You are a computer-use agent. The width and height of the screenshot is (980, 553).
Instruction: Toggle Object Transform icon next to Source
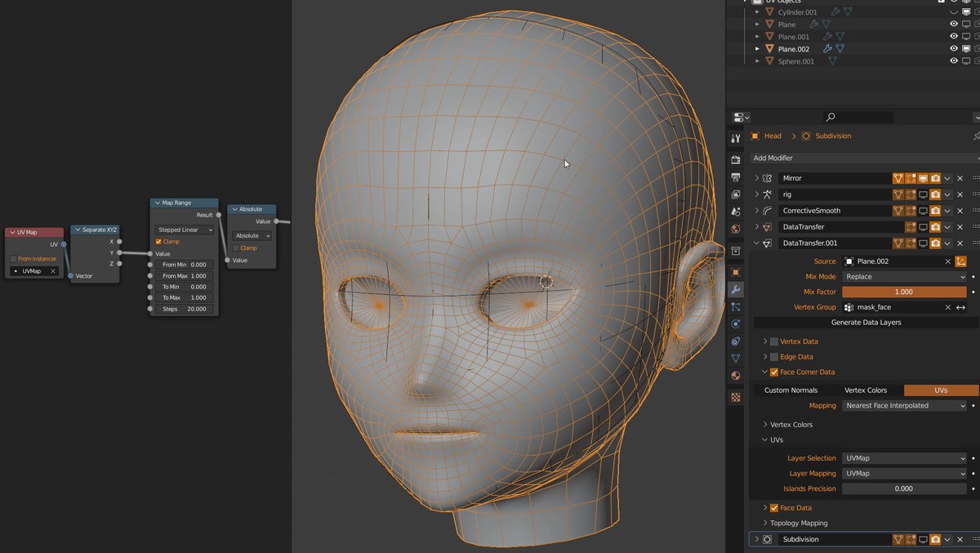tap(960, 261)
